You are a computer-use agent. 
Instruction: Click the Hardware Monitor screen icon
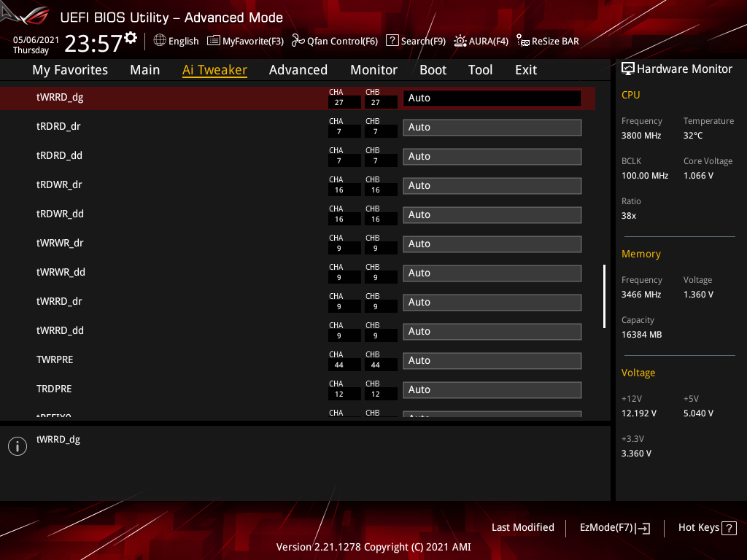coord(628,69)
